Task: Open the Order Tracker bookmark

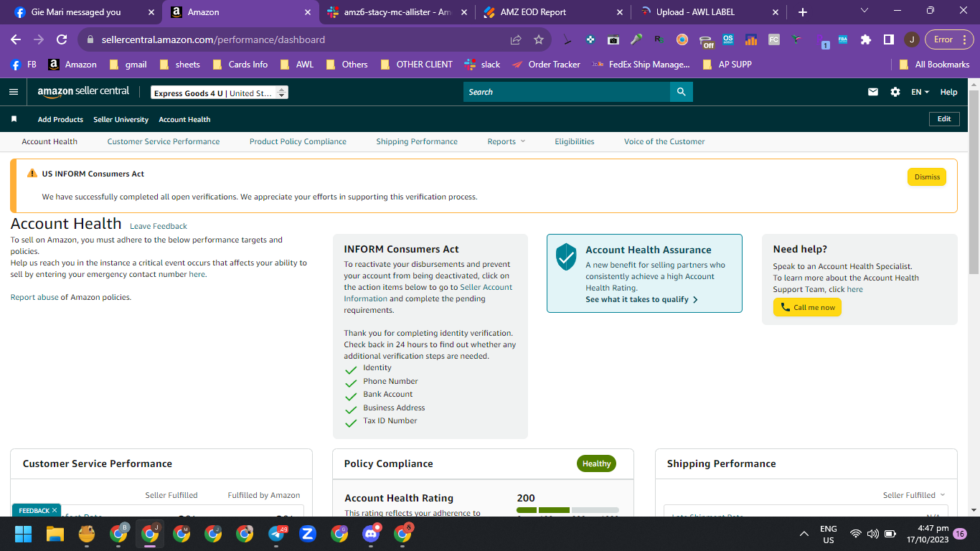Action: (x=546, y=65)
